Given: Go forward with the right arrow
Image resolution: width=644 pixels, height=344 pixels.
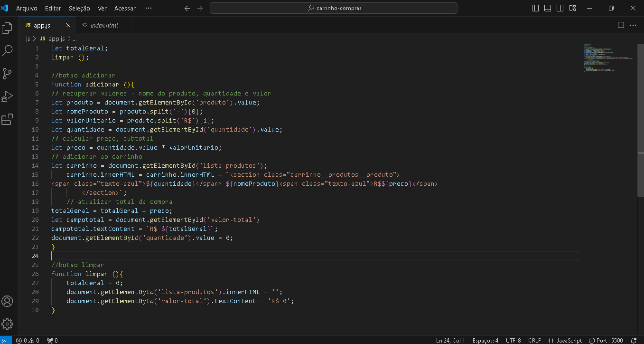Looking at the screenshot, I should click(x=200, y=8).
